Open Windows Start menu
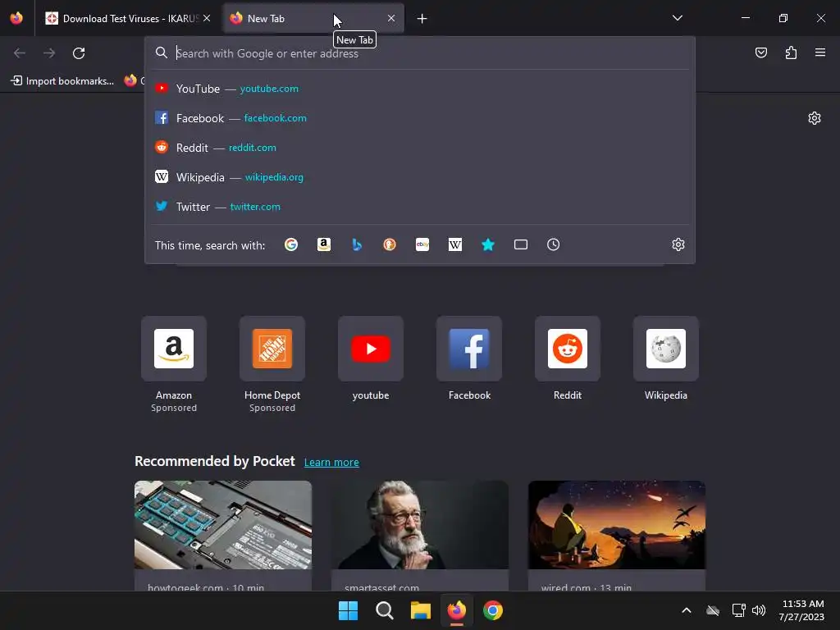The width and height of the screenshot is (840, 630). click(x=348, y=610)
